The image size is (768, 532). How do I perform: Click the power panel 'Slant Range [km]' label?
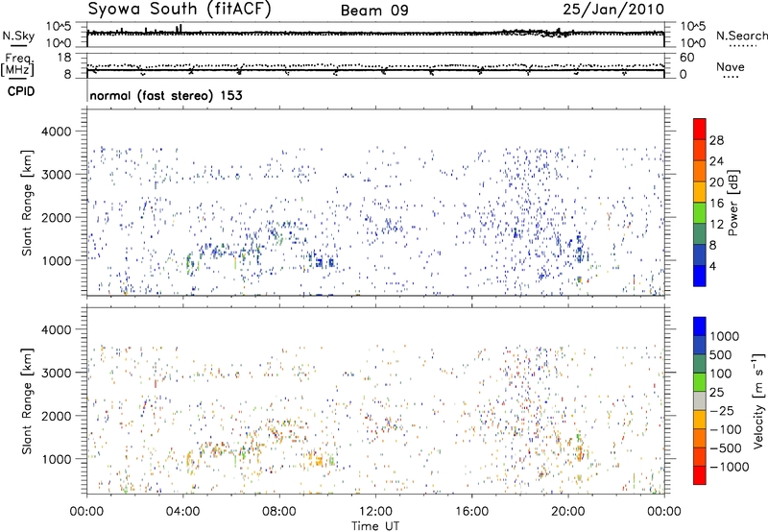pos(27,203)
